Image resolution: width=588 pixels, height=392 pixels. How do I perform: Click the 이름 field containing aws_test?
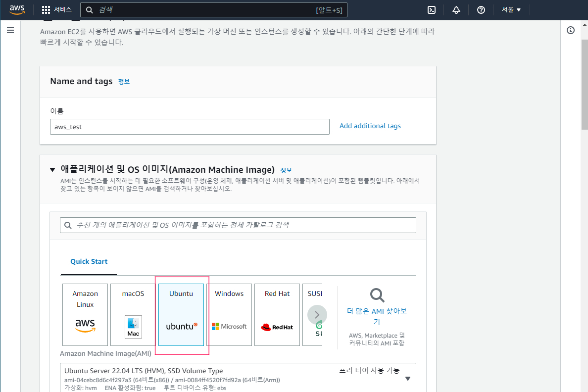tap(190, 127)
